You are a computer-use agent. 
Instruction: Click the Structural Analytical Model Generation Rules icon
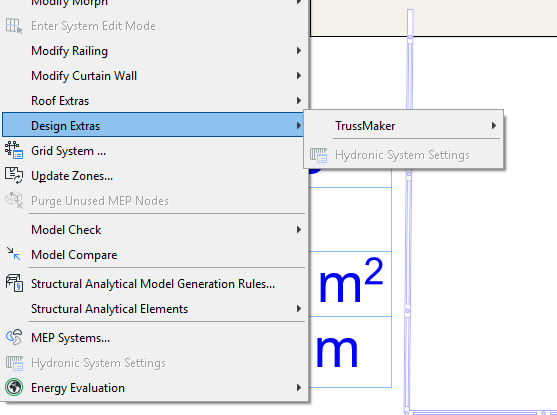14,284
